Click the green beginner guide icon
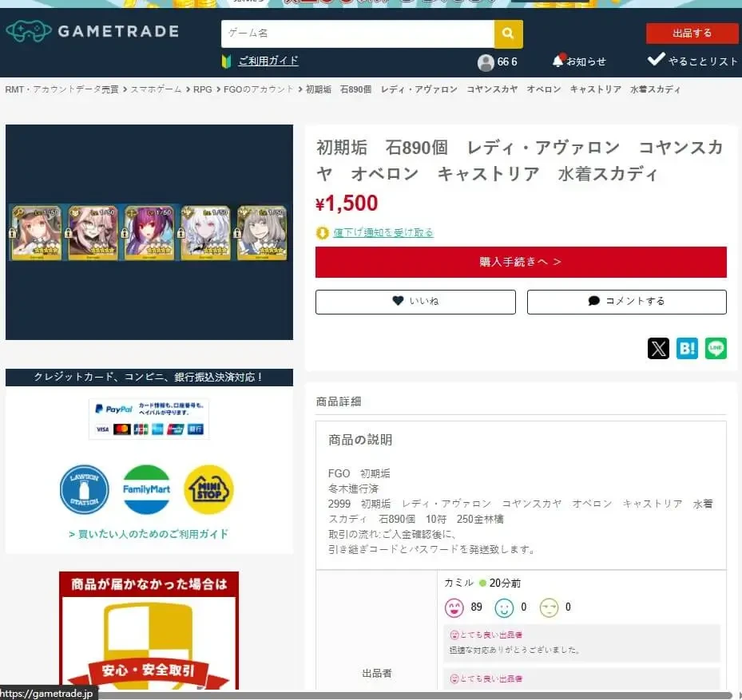The width and height of the screenshot is (742, 700). click(x=226, y=61)
